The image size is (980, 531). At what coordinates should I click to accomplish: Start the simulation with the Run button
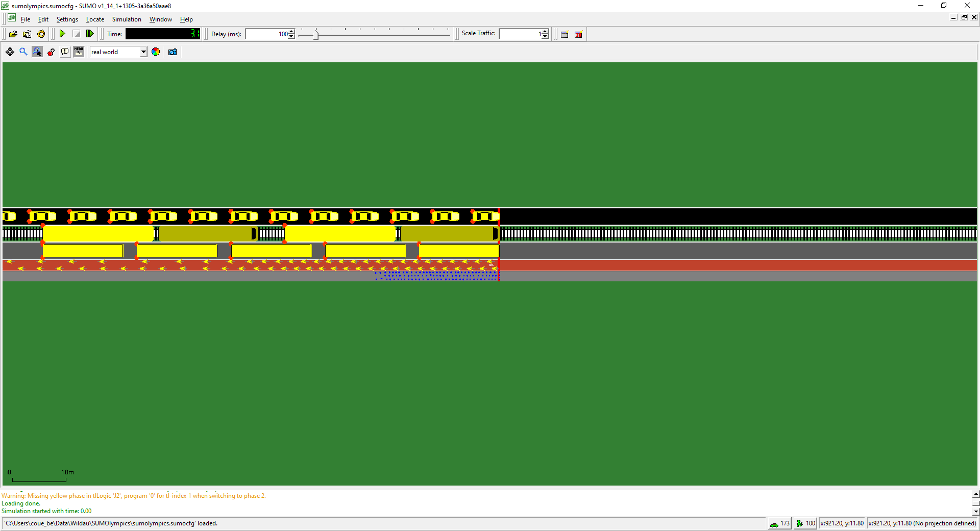point(62,34)
